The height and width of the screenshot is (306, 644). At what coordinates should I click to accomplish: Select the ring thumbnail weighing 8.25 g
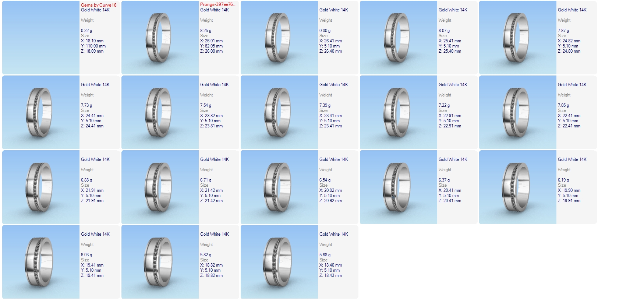point(160,38)
